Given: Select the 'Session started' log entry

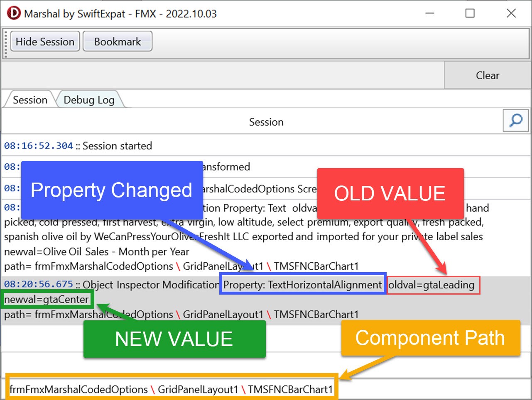Looking at the screenshot, I should [266, 146].
